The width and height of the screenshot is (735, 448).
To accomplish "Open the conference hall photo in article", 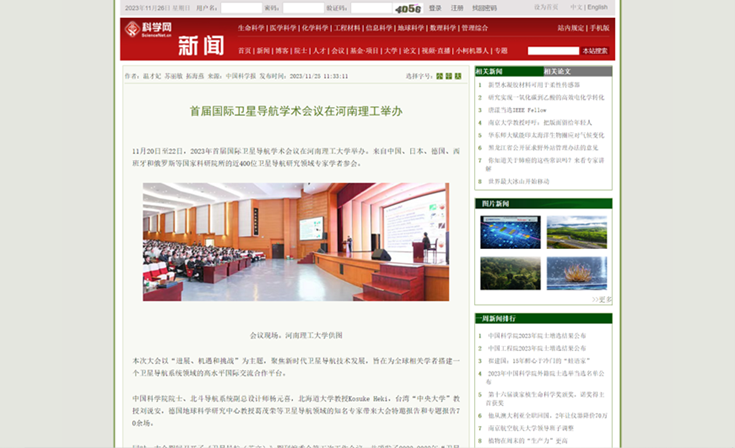I will click(x=295, y=242).
